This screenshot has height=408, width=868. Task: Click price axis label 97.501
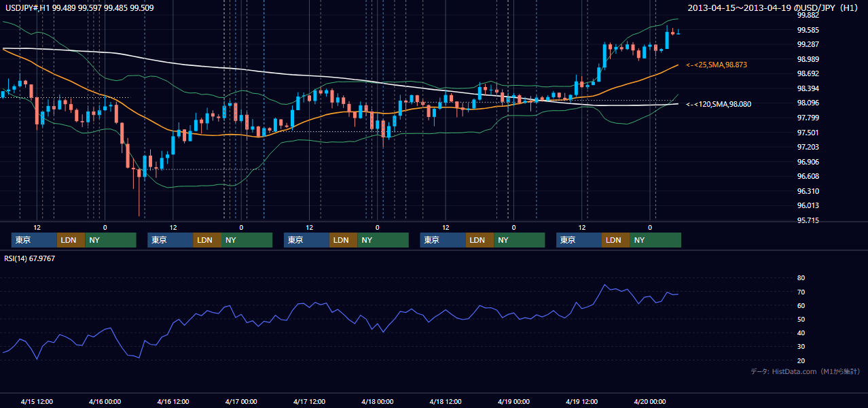point(808,133)
